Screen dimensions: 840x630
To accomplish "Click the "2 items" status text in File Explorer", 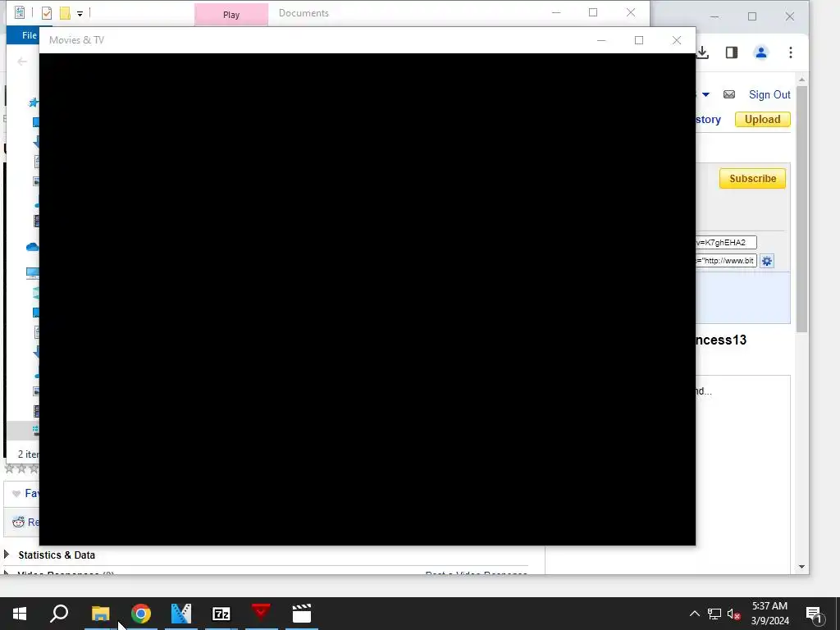I will click(29, 454).
